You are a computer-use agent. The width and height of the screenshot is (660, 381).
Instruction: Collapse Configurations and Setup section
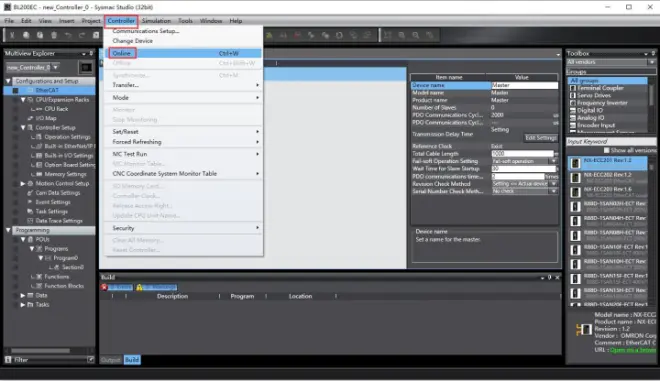[x=8, y=81]
